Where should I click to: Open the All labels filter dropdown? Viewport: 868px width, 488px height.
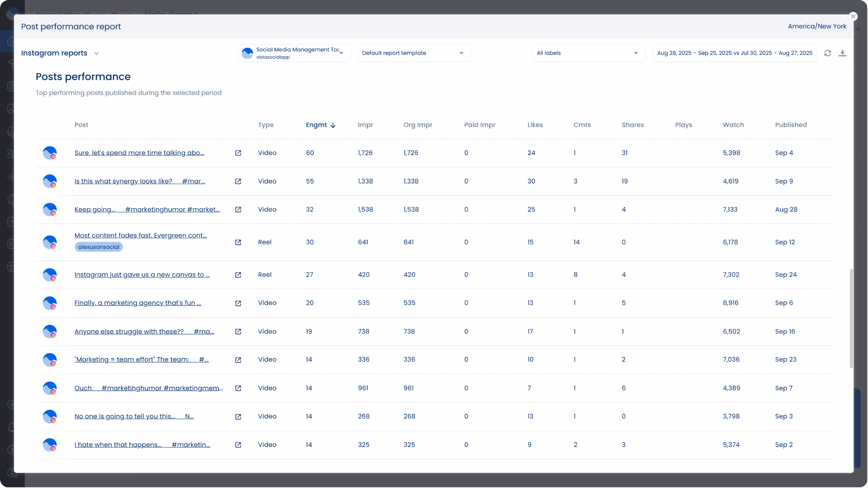(x=588, y=53)
